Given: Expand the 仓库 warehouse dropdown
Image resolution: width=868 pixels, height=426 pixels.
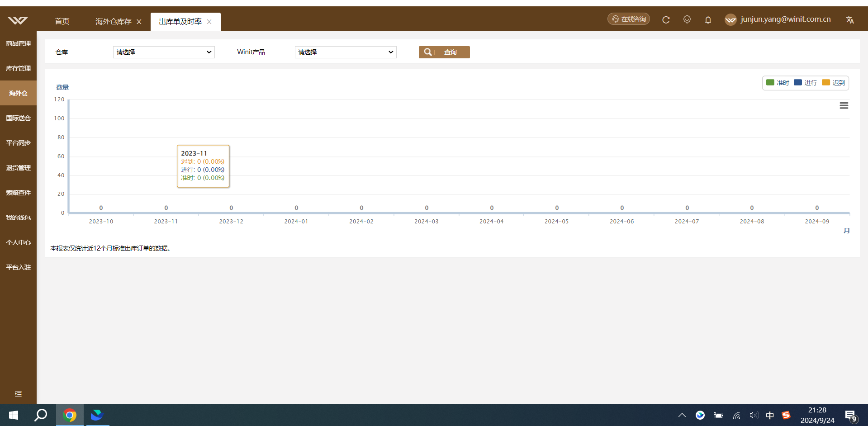Looking at the screenshot, I should tap(164, 52).
